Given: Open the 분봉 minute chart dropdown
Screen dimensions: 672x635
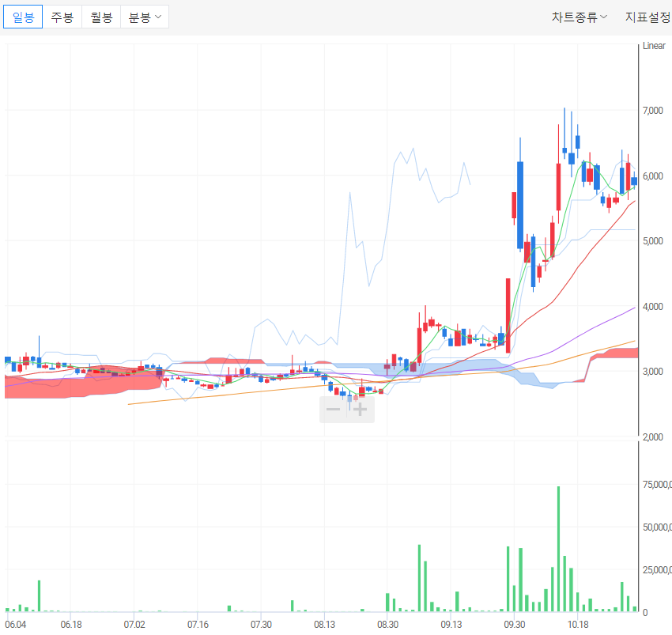Looking at the screenshot, I should point(145,17).
